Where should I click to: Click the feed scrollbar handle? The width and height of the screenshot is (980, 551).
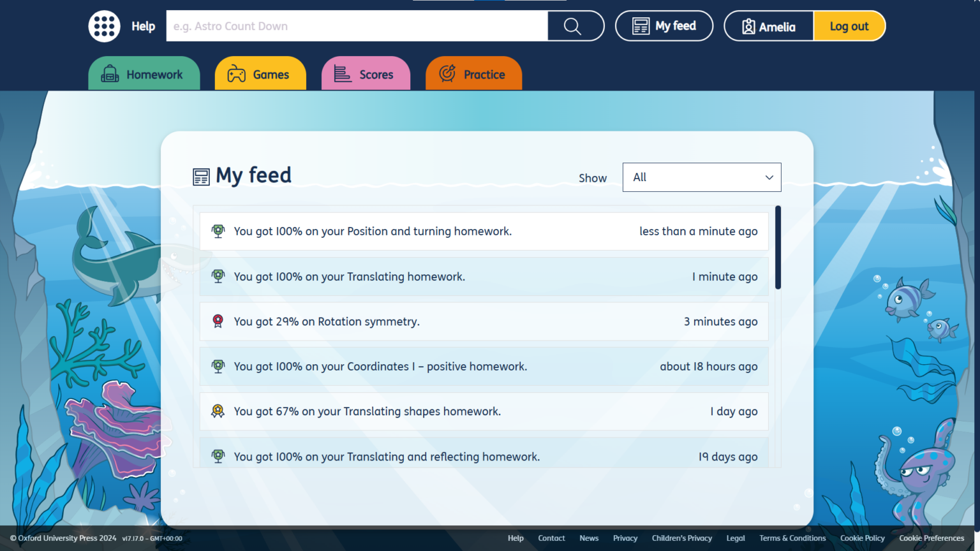coord(778,248)
